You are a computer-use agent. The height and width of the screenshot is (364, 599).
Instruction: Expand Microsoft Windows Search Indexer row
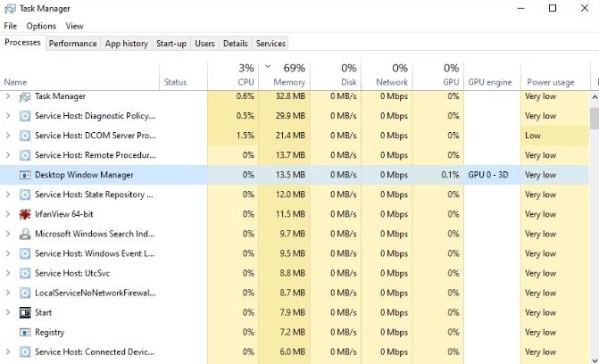(x=8, y=234)
